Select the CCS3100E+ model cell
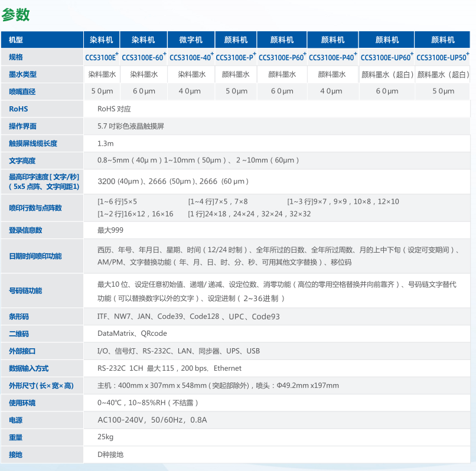 102,57
